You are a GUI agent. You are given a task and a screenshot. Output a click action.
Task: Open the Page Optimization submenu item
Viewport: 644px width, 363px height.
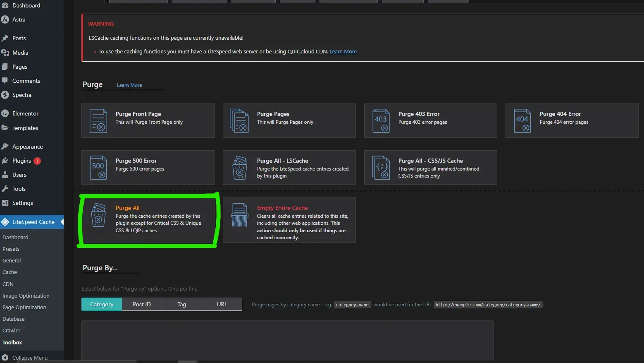coord(24,307)
